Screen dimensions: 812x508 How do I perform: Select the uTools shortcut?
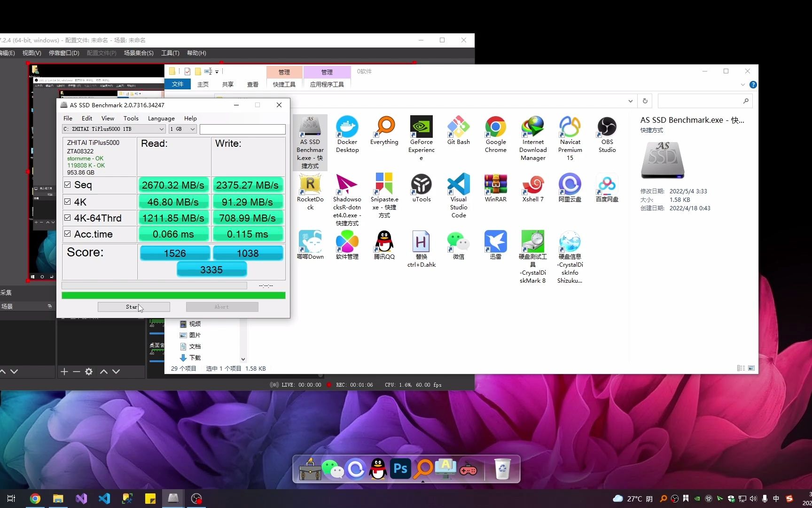pos(422,188)
